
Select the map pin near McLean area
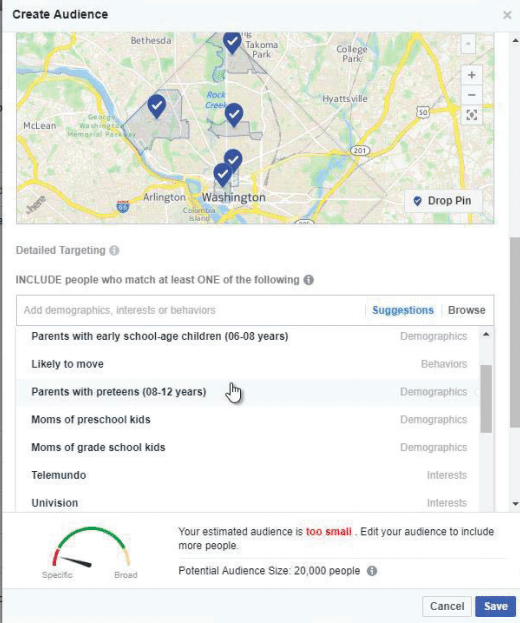pyautogui.click(x=157, y=106)
